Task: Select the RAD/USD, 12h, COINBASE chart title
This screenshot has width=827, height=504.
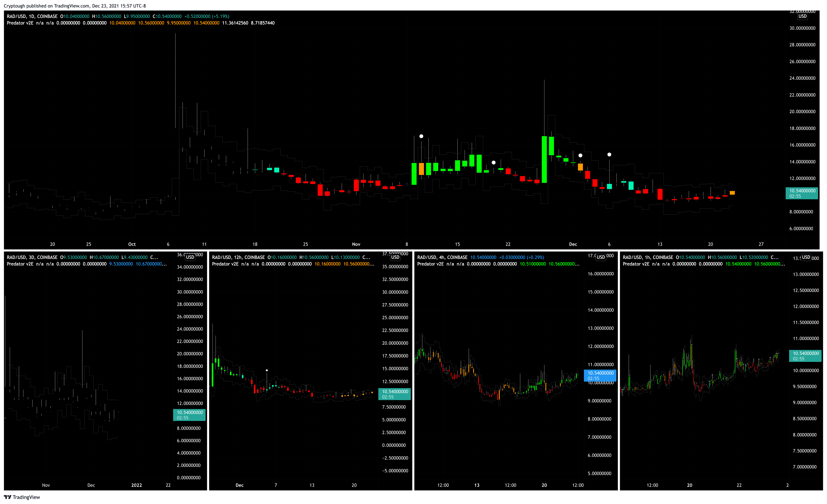Action: point(238,257)
